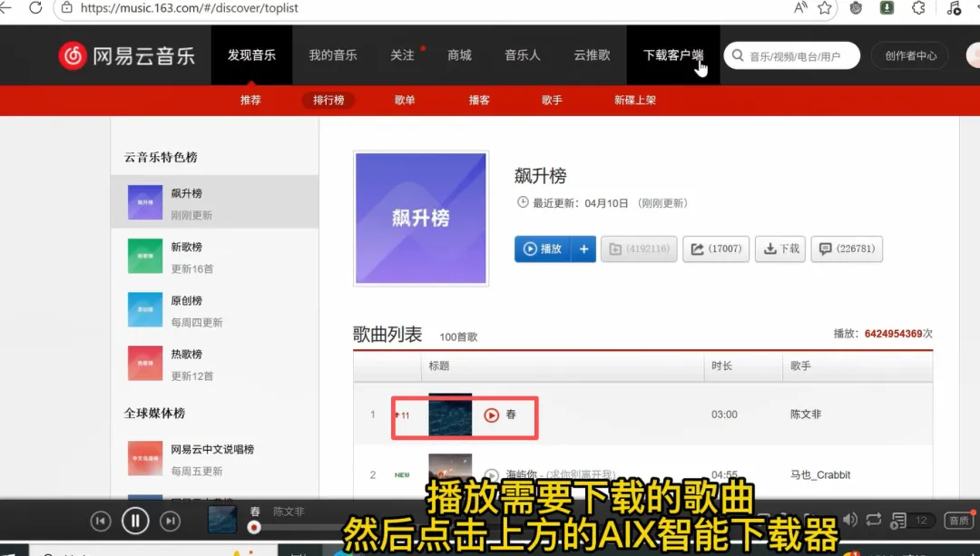Select 新歌榜 in the sidebar chart list

pyautogui.click(x=214, y=256)
